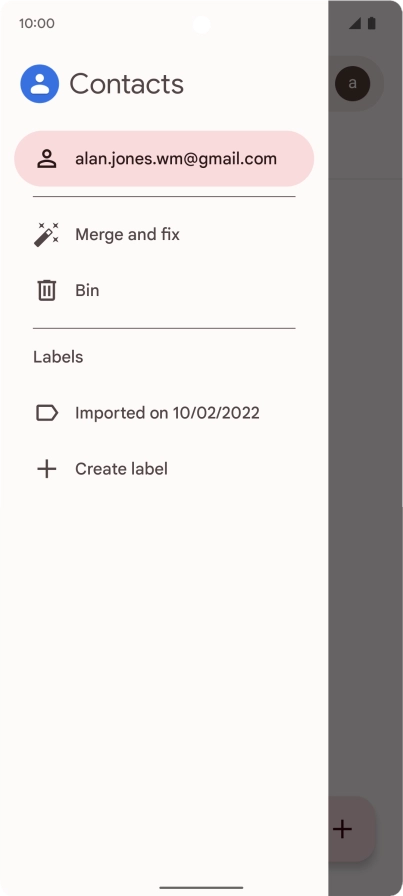Open Merge and fix
403x896 pixels.
click(x=164, y=234)
